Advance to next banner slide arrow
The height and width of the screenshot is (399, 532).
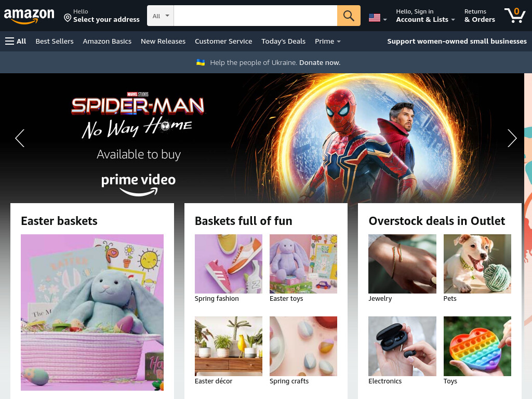click(512, 138)
